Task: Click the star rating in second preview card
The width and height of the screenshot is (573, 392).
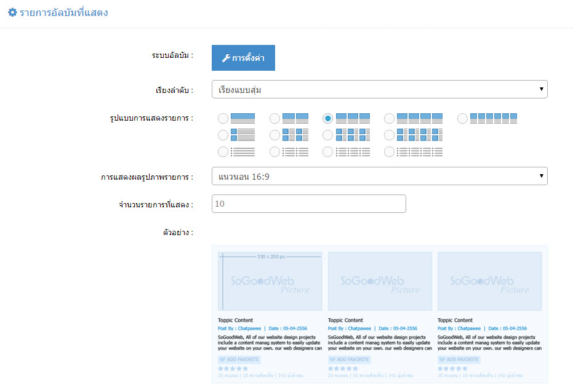Action: tap(343, 369)
